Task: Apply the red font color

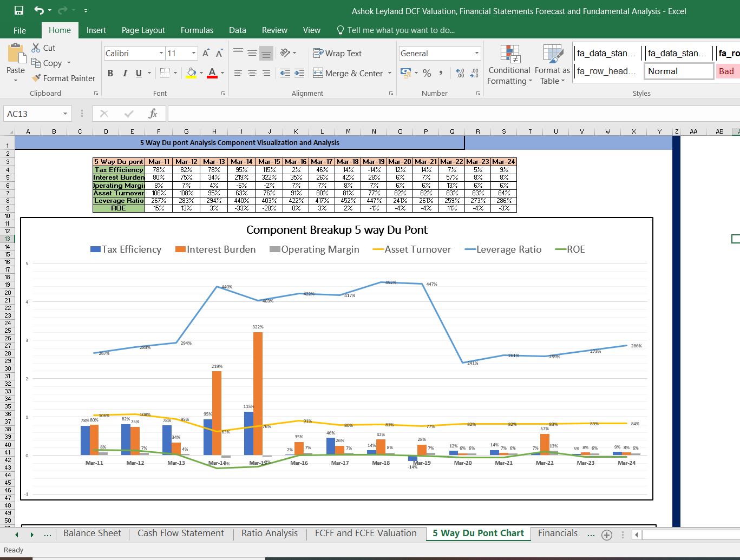Action: click(212, 73)
